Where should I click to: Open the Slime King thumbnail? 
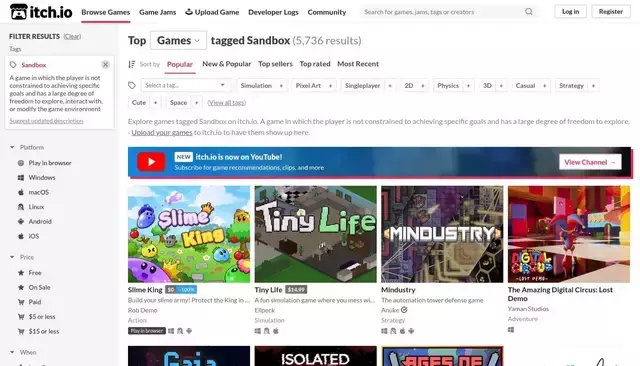189,234
